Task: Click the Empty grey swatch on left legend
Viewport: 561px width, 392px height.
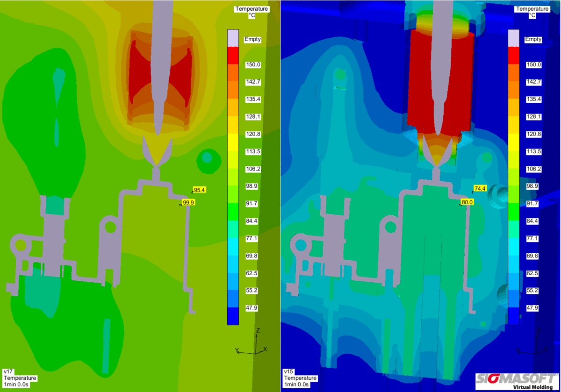Action: coord(234,38)
